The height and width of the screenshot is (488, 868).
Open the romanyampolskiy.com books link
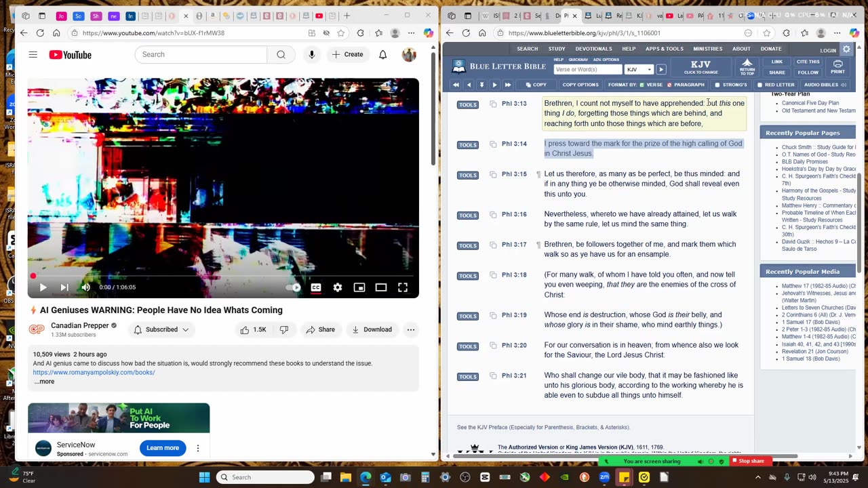point(94,372)
